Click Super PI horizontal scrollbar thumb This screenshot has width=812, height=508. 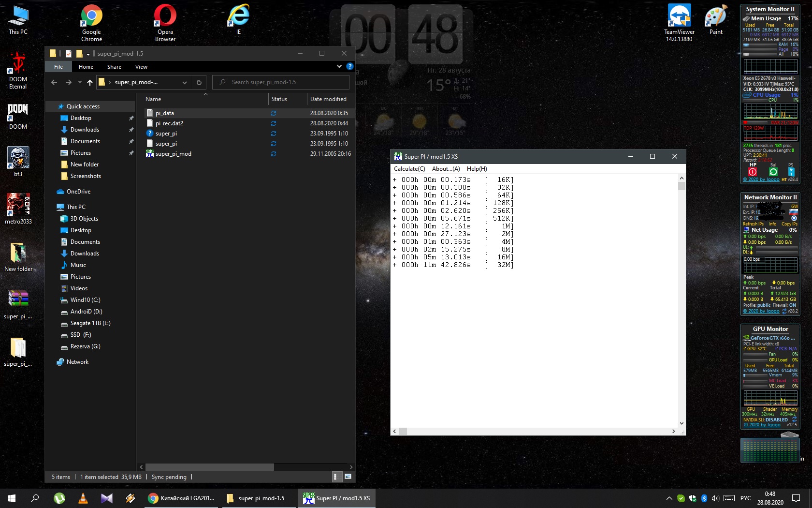point(403,431)
